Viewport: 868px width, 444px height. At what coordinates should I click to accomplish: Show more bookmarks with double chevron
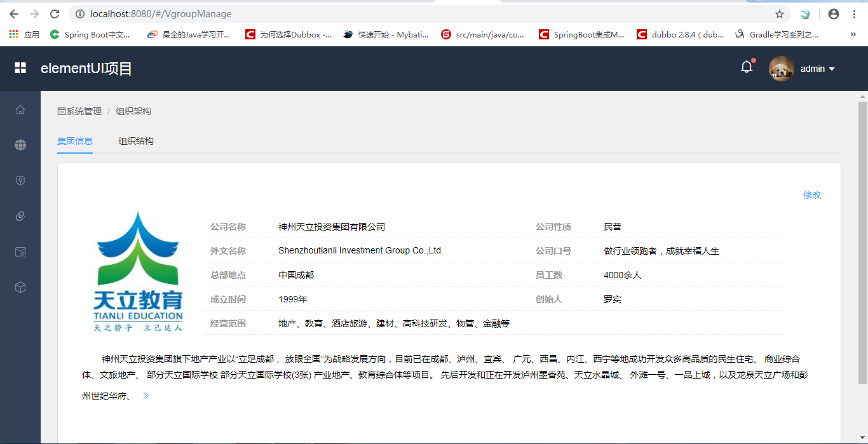click(x=853, y=35)
